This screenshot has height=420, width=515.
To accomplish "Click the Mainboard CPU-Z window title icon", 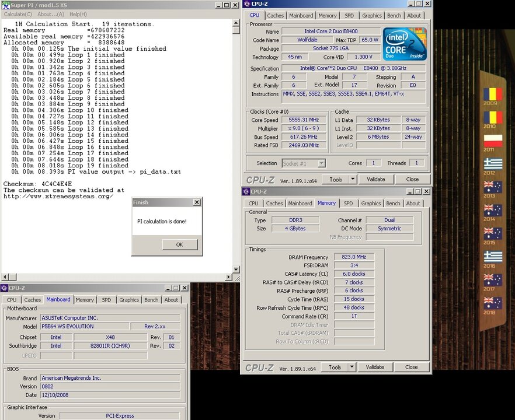I will pos(4,288).
